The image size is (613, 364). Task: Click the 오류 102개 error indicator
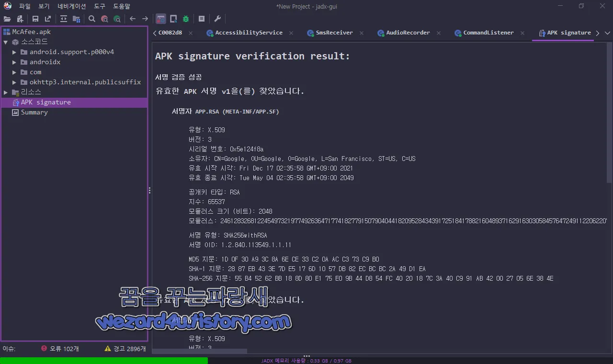60,349
